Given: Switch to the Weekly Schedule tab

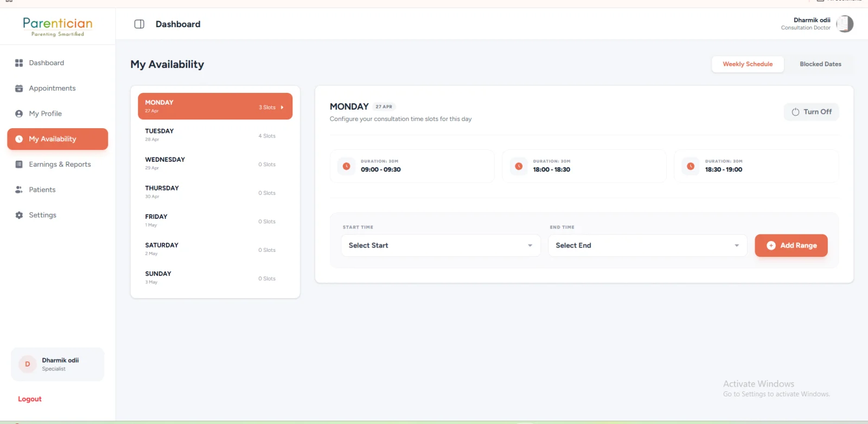Looking at the screenshot, I should [748, 64].
